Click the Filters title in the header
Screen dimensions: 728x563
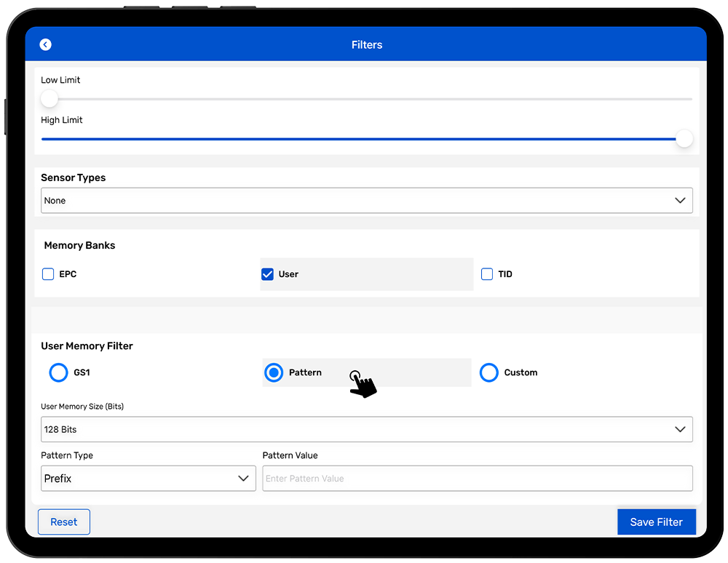pyautogui.click(x=366, y=44)
